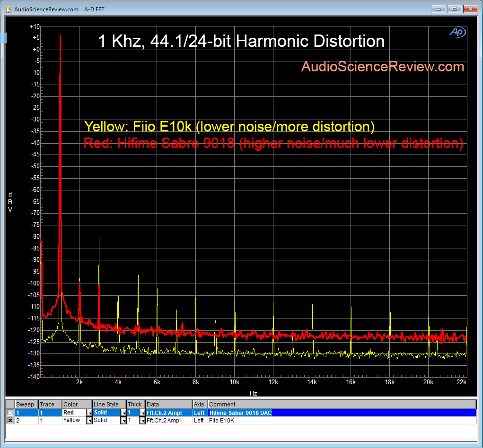Viewport: 483px width, 448px height.
Task: Click the yellow 'Fiio E10k' graph annotation
Action: [229, 127]
